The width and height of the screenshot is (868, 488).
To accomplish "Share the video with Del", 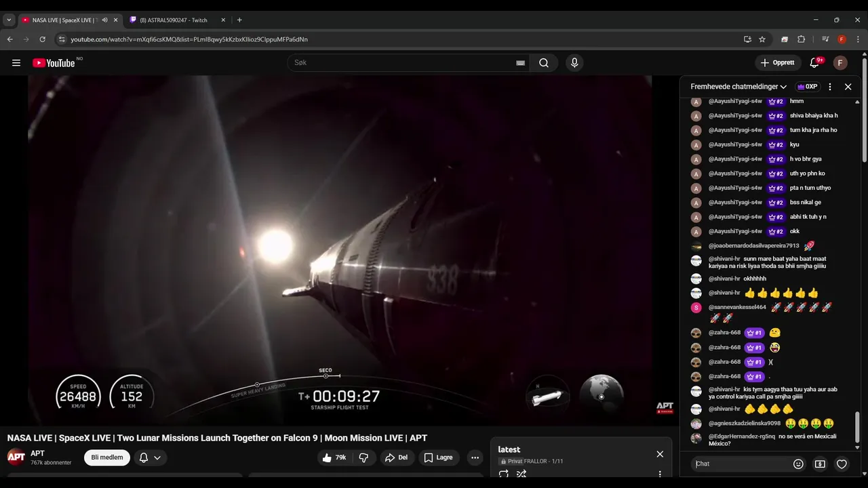I will click(396, 457).
